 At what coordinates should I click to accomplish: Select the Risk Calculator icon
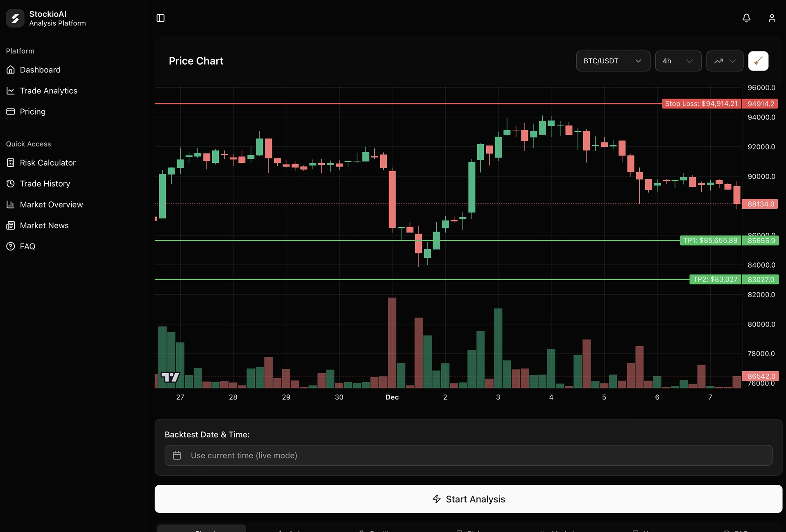pyautogui.click(x=10, y=162)
